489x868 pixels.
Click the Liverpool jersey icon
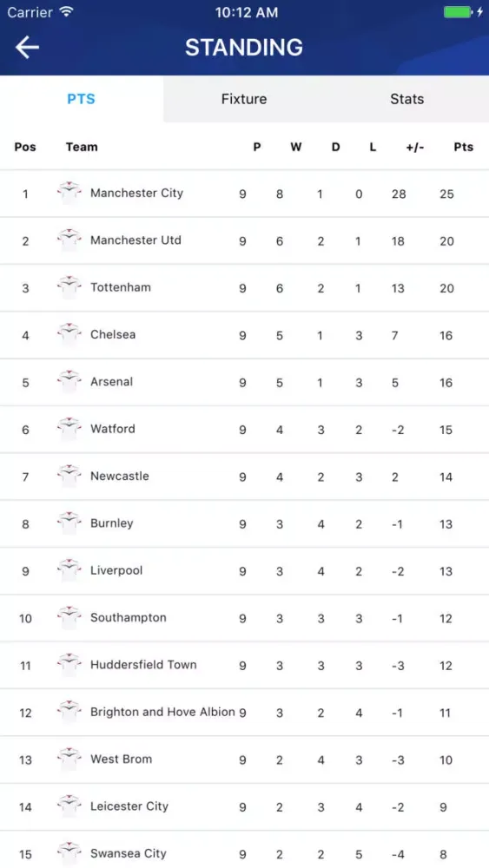[x=69, y=570]
